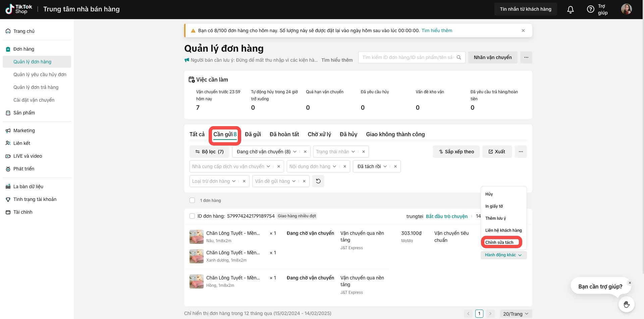Click Bắt đầu trò chuyện link

(446, 216)
